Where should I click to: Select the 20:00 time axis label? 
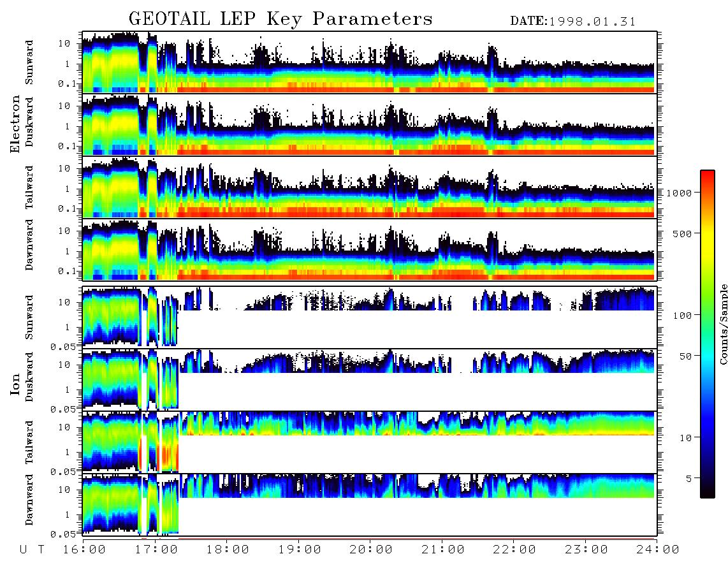click(372, 550)
